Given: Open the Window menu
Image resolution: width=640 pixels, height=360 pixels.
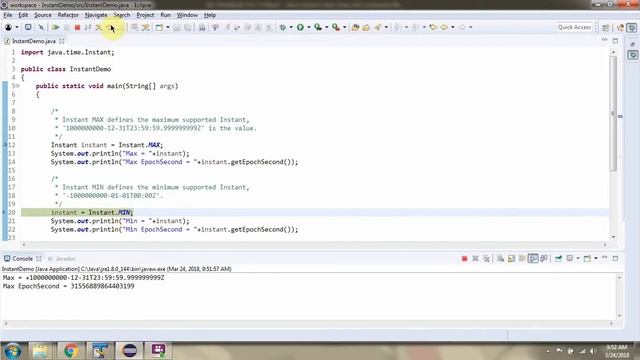Looking at the screenshot, I should 187,15.
